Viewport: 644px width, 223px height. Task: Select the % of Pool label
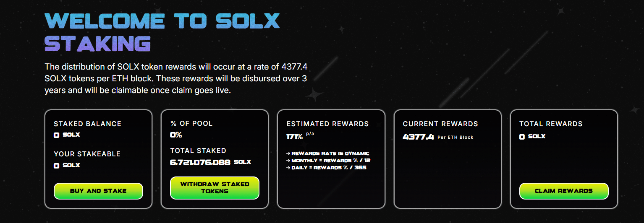pyautogui.click(x=191, y=123)
